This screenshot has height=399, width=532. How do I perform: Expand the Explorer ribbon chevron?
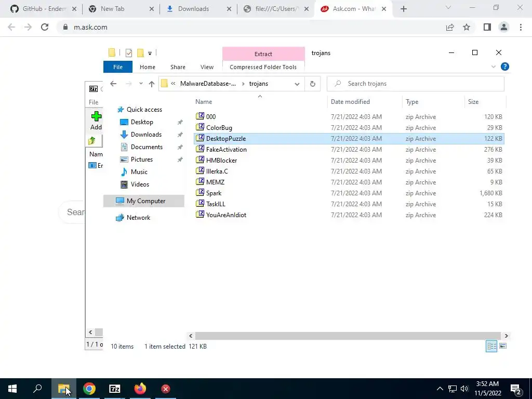pyautogui.click(x=494, y=66)
